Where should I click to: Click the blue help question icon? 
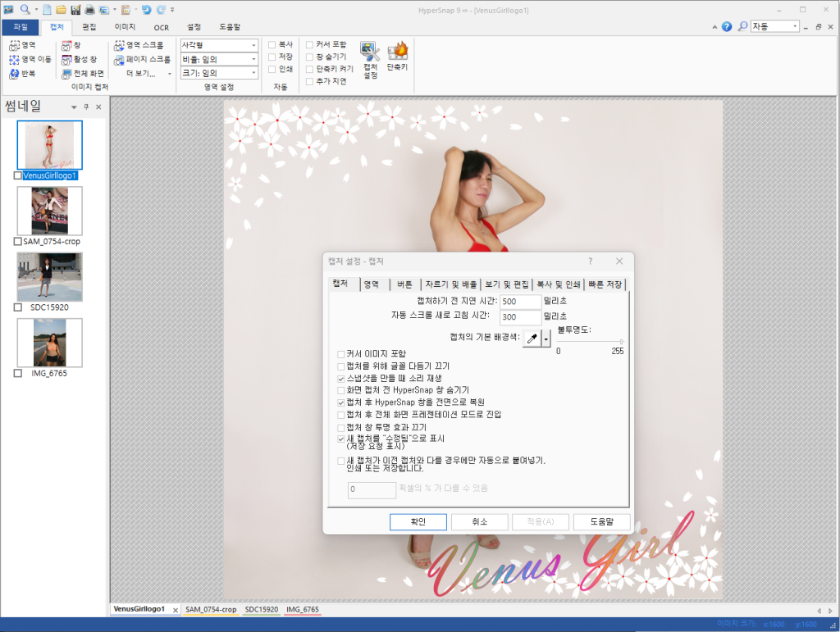point(727,26)
